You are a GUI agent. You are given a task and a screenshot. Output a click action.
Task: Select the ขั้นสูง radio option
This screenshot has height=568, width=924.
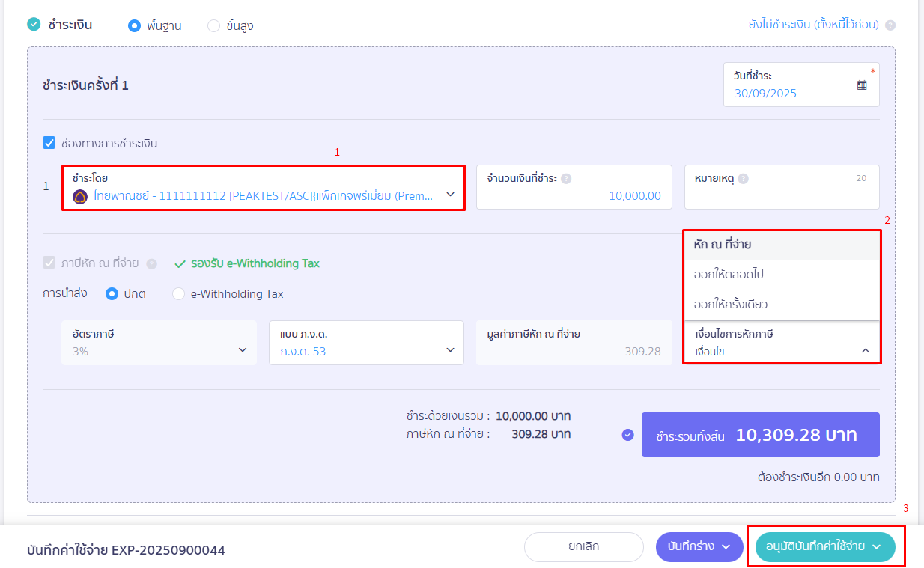pyautogui.click(x=213, y=26)
